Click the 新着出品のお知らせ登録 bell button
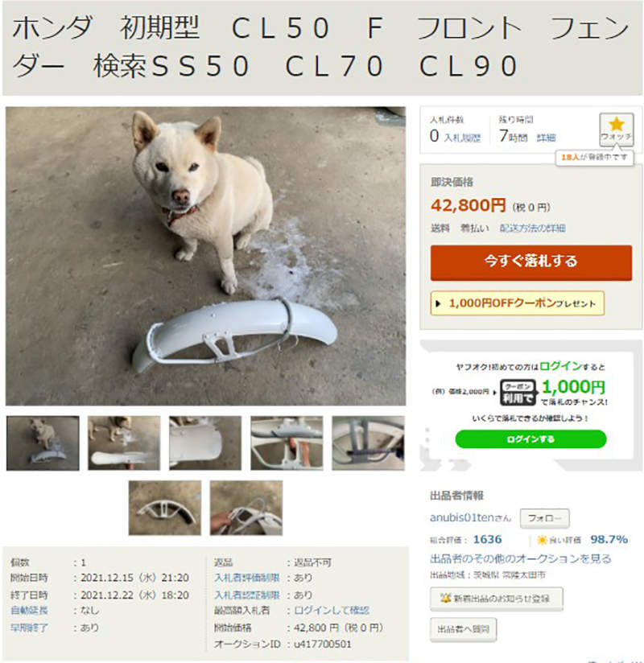Screen dimensions: 644x663 pyautogui.click(x=497, y=599)
